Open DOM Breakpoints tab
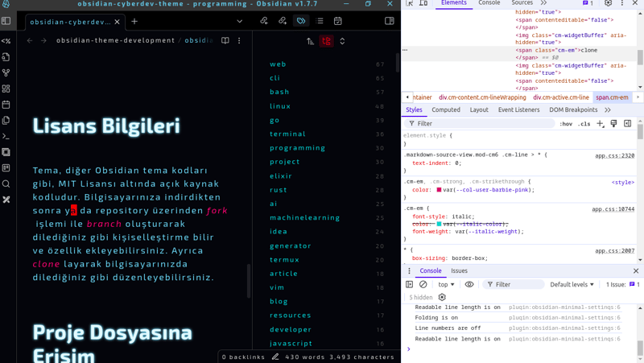 (x=573, y=109)
